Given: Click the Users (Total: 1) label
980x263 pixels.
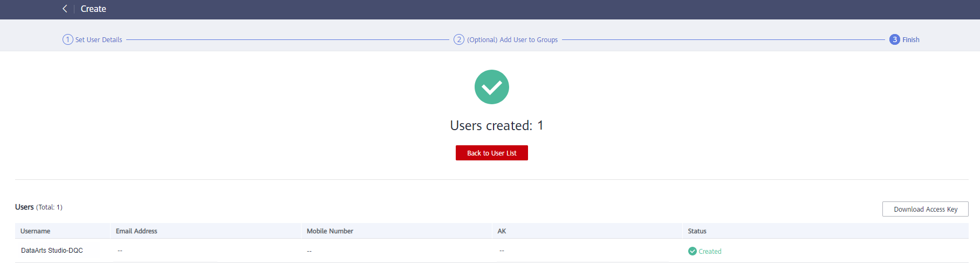Looking at the screenshot, I should 39,207.
